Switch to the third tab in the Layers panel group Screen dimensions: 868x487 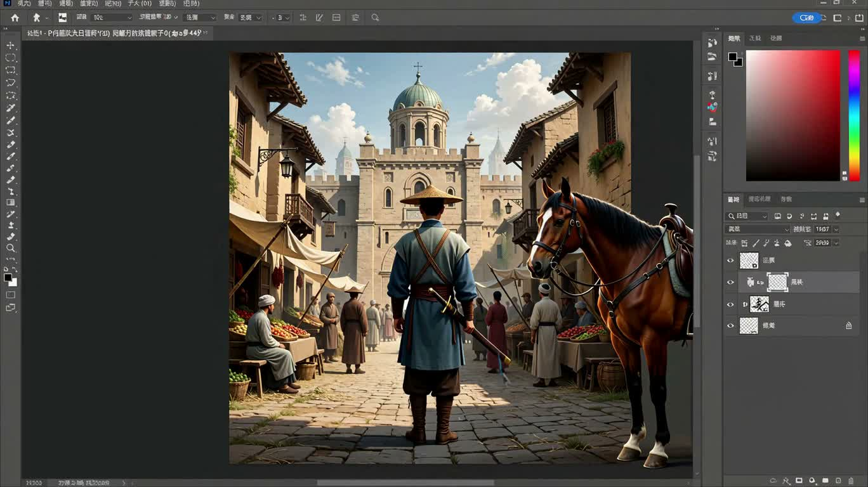[x=786, y=199]
